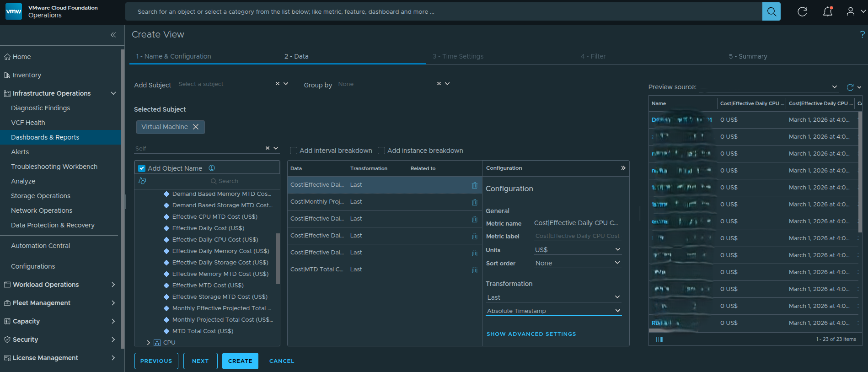
Task: Uncheck the Add Object Name checkbox
Action: tap(142, 168)
